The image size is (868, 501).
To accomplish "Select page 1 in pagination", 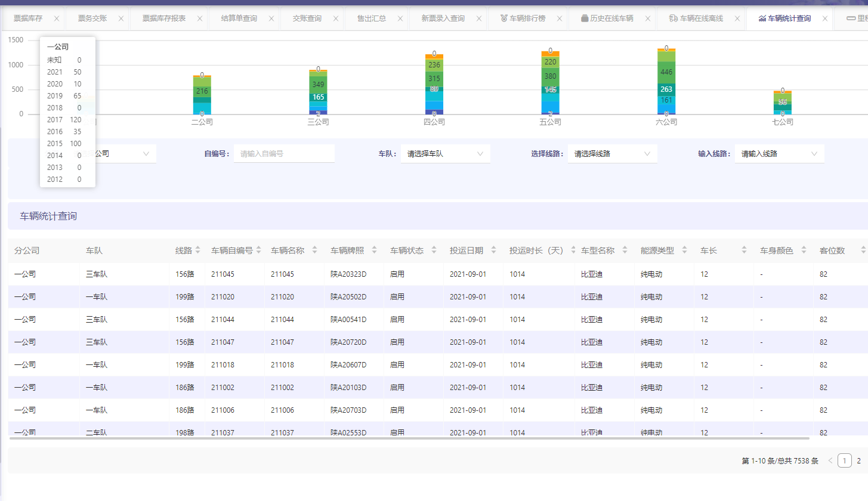I will point(845,460).
